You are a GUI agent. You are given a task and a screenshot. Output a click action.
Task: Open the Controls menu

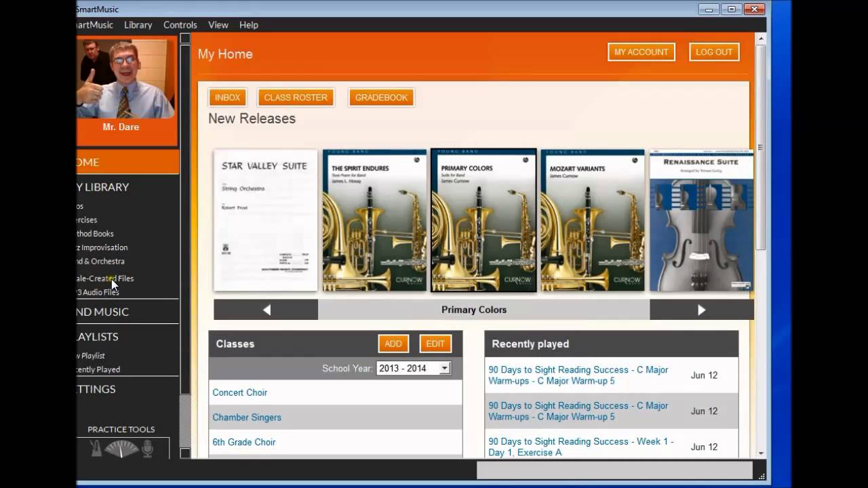tap(180, 24)
